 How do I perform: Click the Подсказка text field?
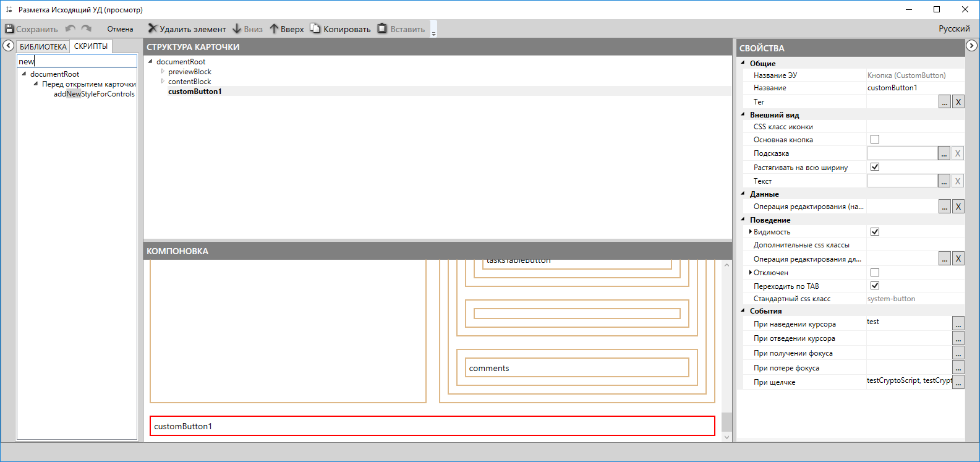pos(903,153)
